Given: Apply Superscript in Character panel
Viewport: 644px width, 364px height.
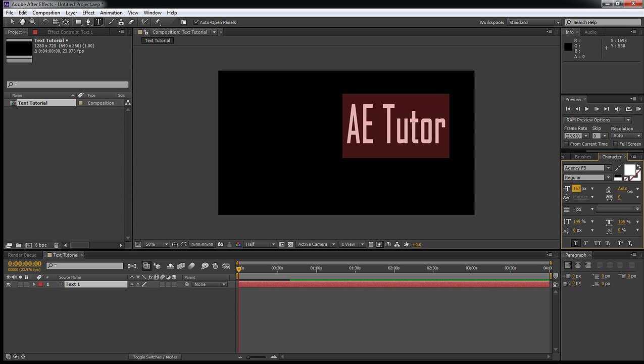Looking at the screenshot, I should click(x=620, y=243).
